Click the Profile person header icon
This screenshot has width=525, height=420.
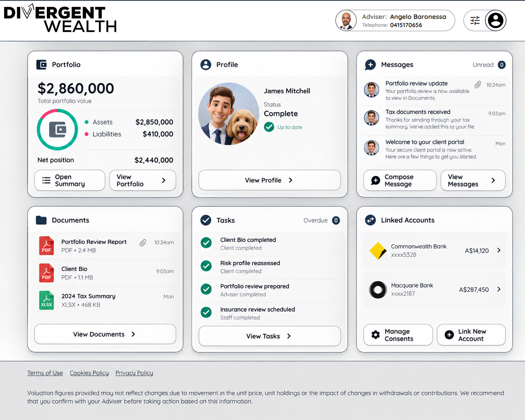pos(206,65)
